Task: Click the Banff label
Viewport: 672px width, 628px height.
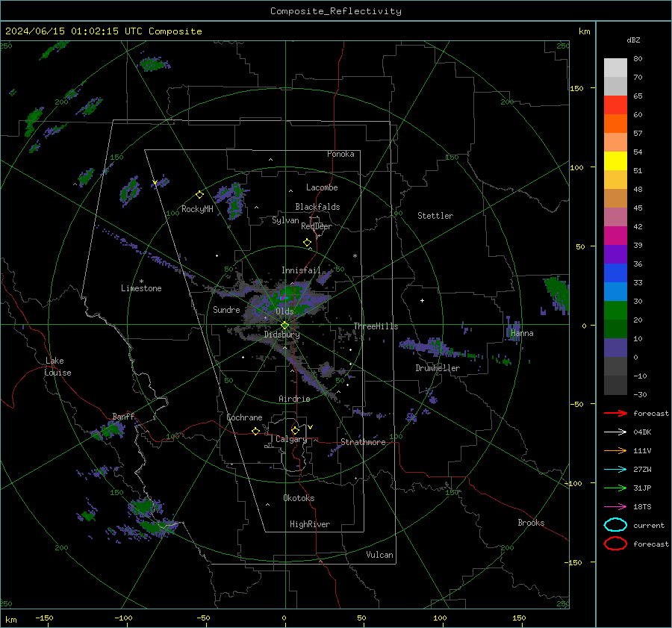Action: tap(123, 416)
